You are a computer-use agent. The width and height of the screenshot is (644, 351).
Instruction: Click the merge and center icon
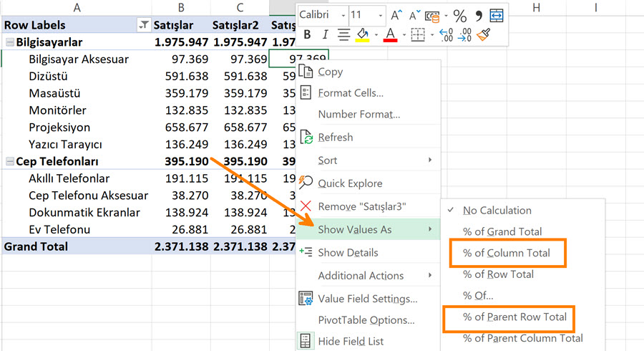497,16
